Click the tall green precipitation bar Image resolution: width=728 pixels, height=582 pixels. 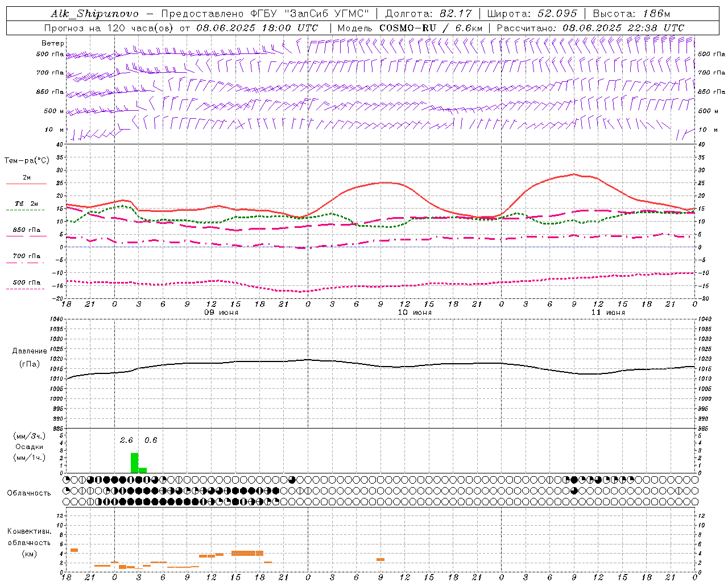pyautogui.click(x=135, y=463)
